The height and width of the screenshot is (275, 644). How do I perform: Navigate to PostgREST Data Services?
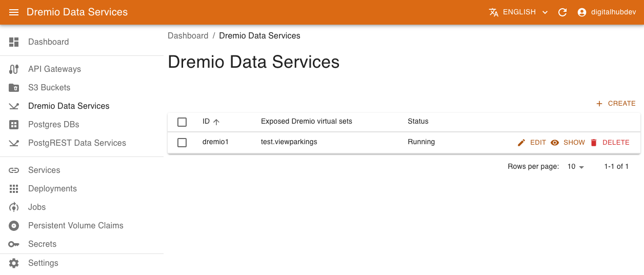[x=77, y=143]
